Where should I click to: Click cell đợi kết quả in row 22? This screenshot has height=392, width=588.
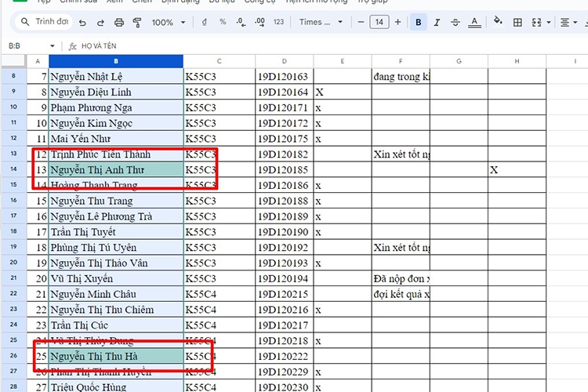coord(401,294)
